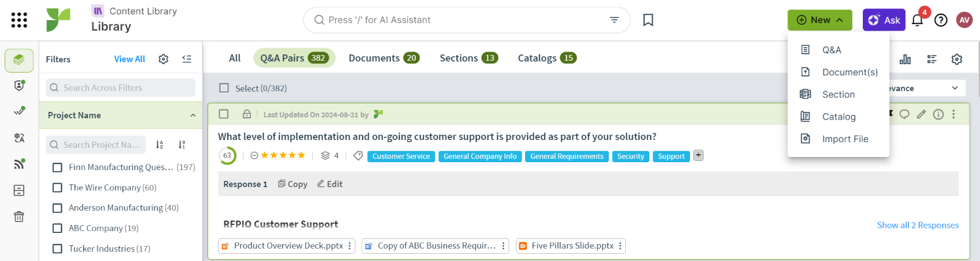The image size is (980, 261).
Task: Click the Show all 2 Responses link
Action: click(x=918, y=225)
